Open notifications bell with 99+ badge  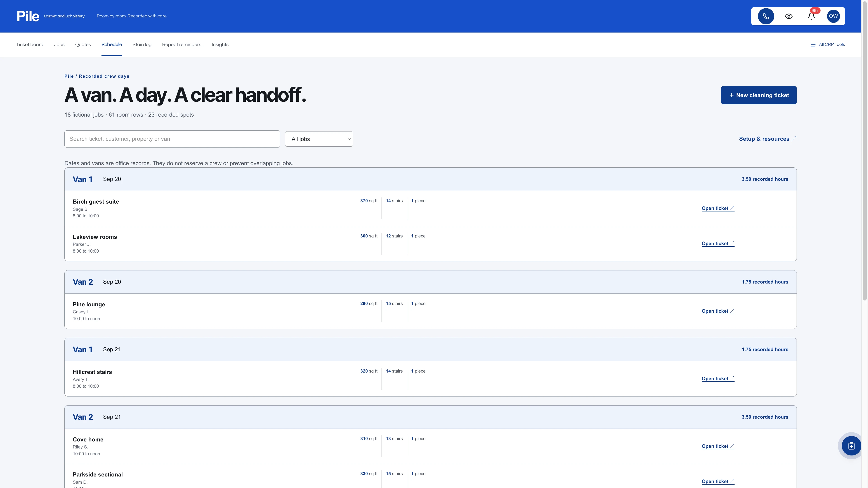[811, 16]
